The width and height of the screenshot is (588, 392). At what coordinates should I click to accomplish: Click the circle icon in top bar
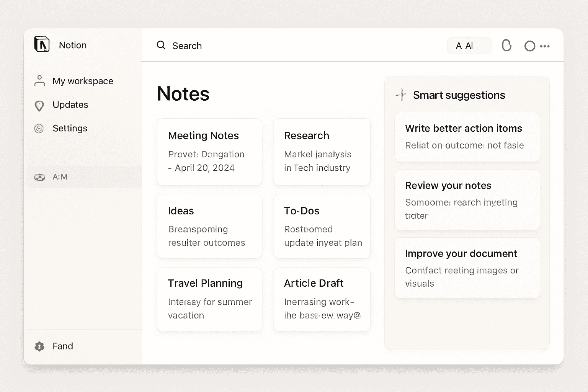point(529,46)
